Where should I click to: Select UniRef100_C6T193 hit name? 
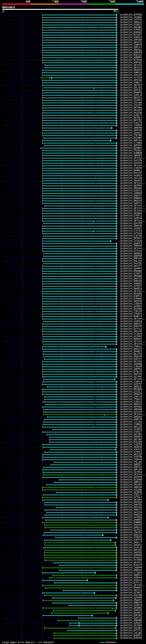131,77
